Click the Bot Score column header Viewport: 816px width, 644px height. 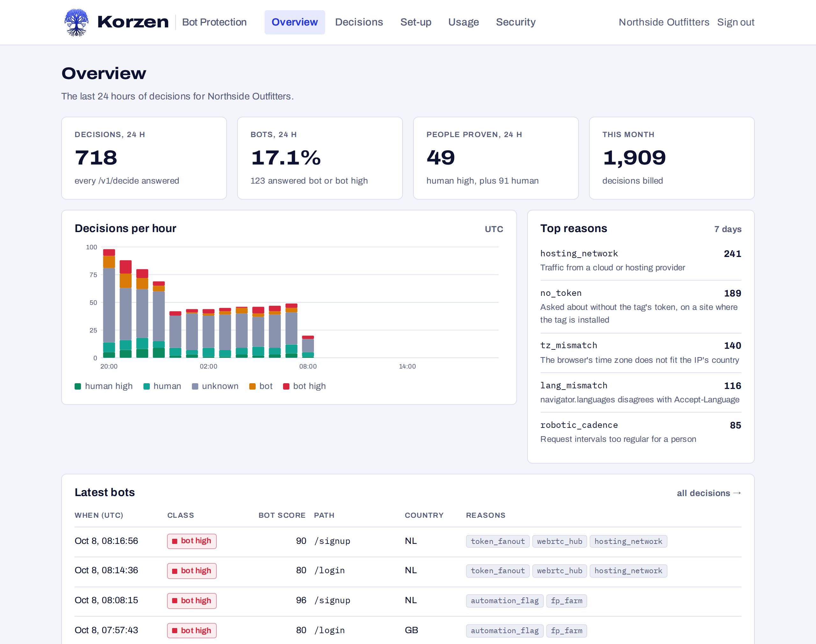coord(282,516)
